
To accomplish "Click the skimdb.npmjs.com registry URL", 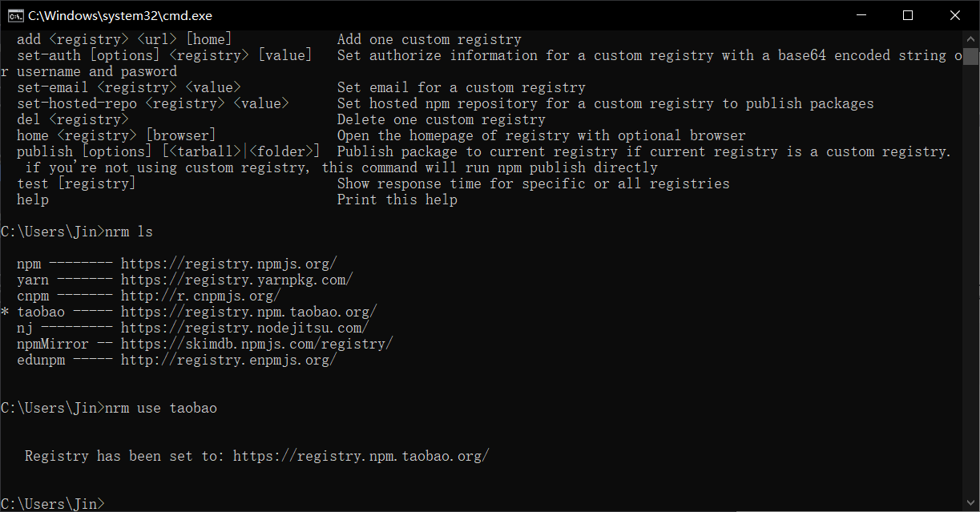I will (x=256, y=344).
